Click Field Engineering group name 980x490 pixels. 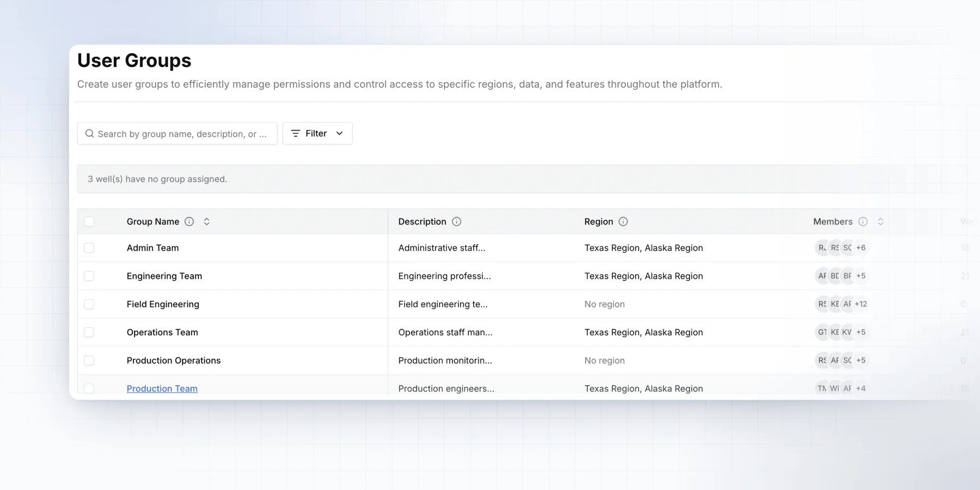coord(163,304)
